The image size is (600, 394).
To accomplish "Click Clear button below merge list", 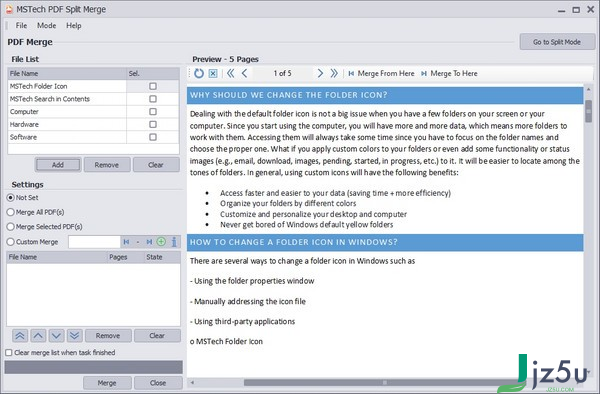I will (157, 336).
